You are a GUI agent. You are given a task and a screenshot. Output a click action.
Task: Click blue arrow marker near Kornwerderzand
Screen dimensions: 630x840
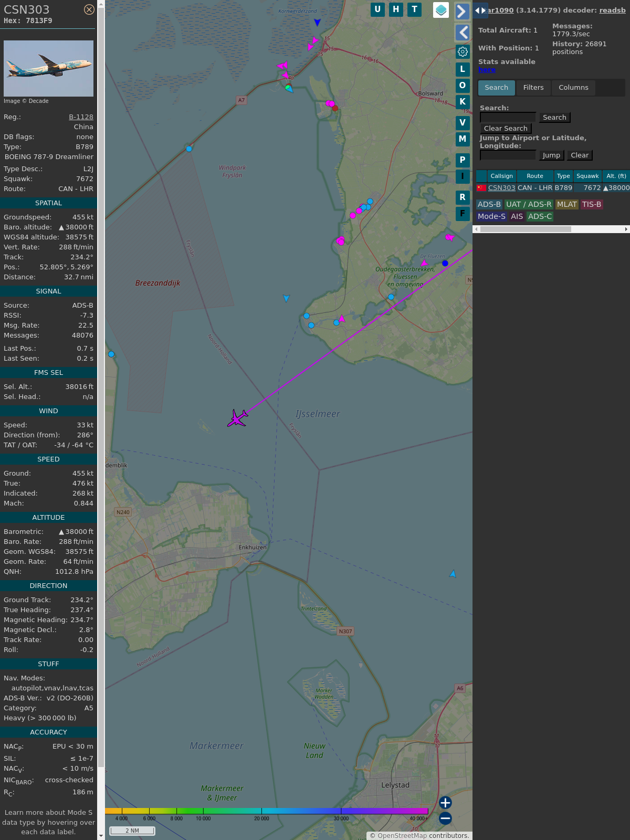(317, 22)
